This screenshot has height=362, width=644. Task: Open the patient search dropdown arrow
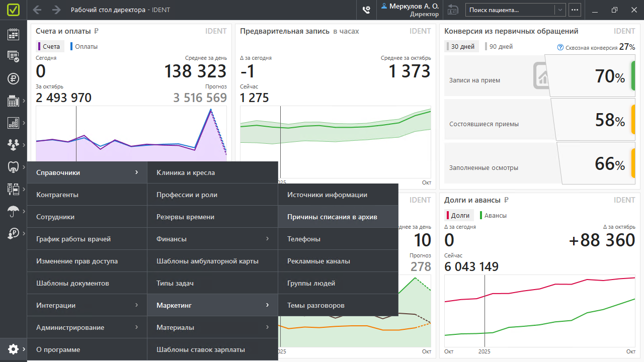point(560,10)
